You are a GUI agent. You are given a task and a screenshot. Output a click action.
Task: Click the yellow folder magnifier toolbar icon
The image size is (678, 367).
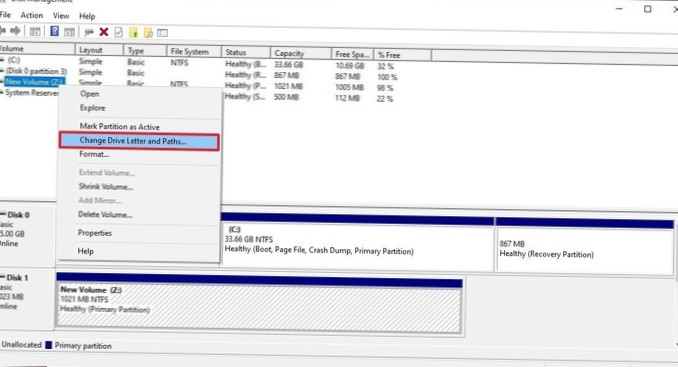148,33
